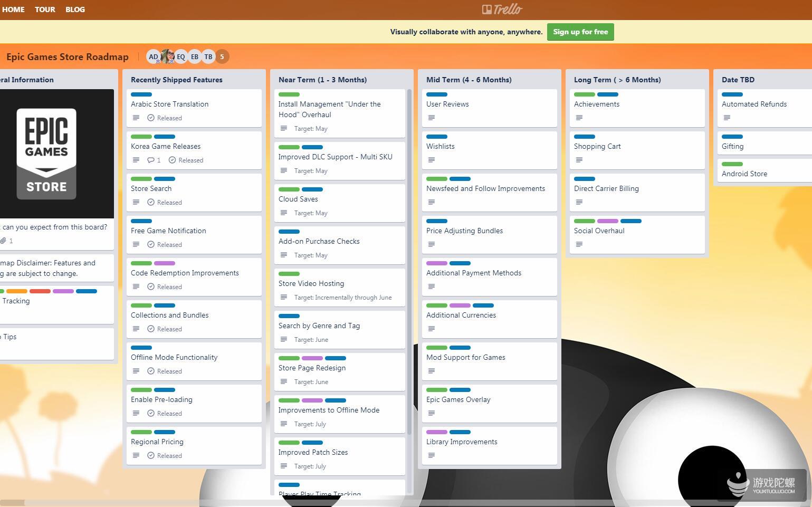Image resolution: width=812 pixels, height=507 pixels.
Task: Open the Epic Games Overlay card
Action: click(490, 404)
